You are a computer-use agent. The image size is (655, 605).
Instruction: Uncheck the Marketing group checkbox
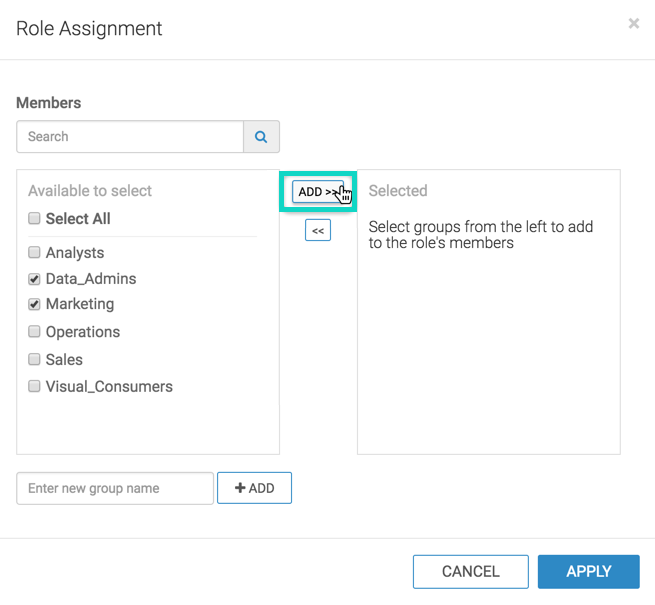pyautogui.click(x=34, y=304)
